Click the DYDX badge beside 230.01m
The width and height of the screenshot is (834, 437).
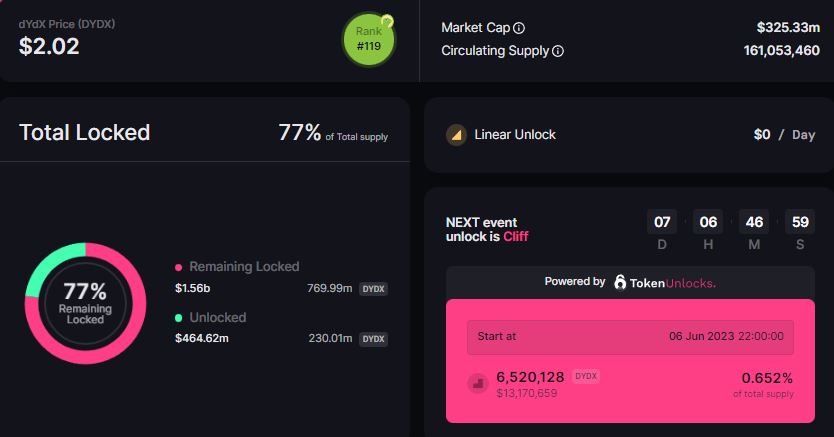(x=373, y=339)
